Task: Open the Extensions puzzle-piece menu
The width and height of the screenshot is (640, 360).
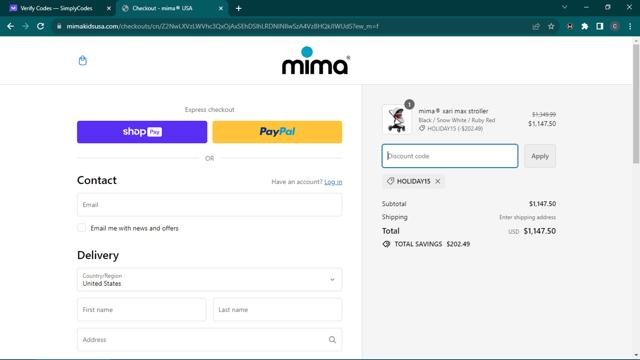Action: 584,27
